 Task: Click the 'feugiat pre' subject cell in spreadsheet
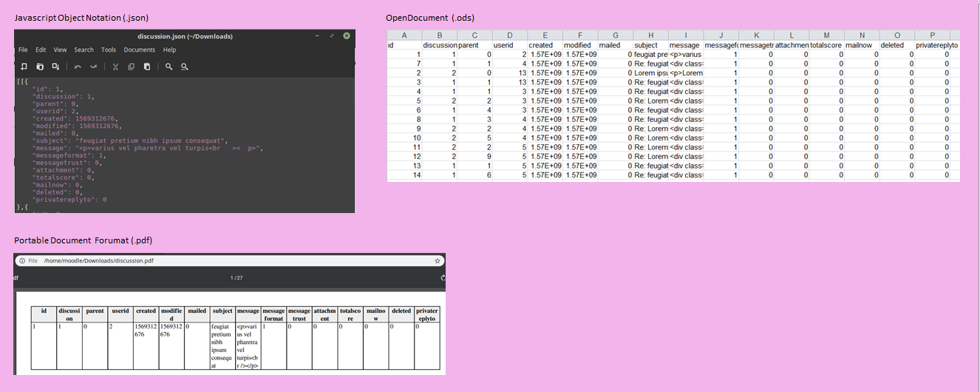(x=651, y=55)
